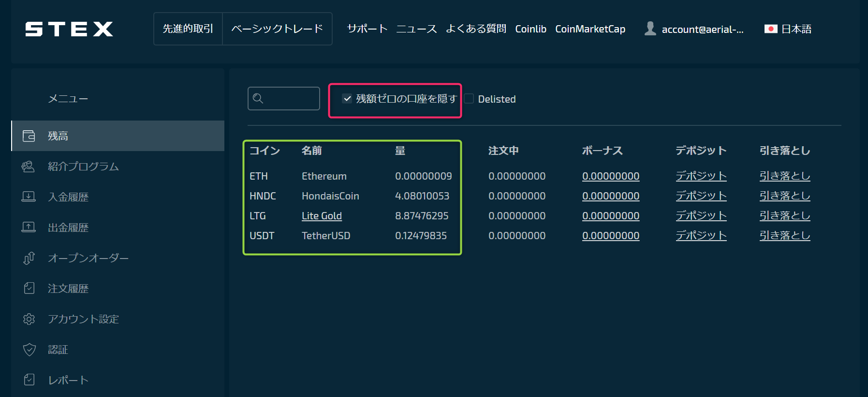Click the search magnifier icon

coord(258,98)
